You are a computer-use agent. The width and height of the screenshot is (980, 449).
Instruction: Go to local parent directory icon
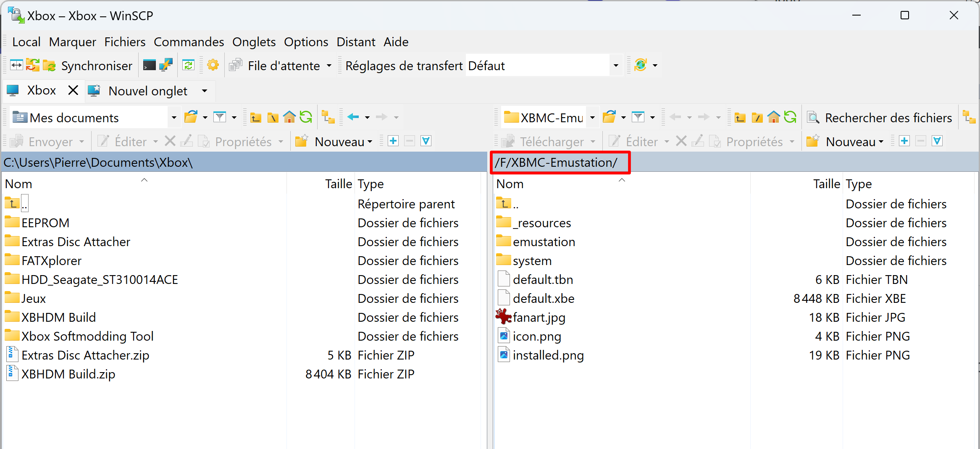(x=255, y=117)
